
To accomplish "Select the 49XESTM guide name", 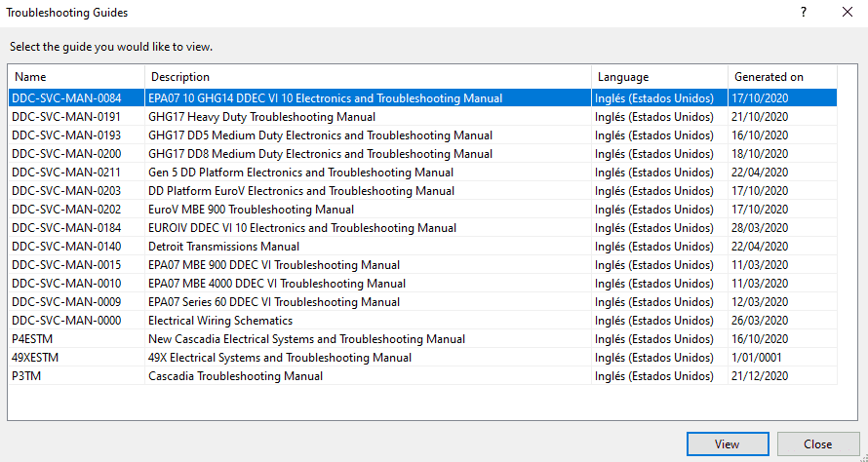I will (35, 358).
